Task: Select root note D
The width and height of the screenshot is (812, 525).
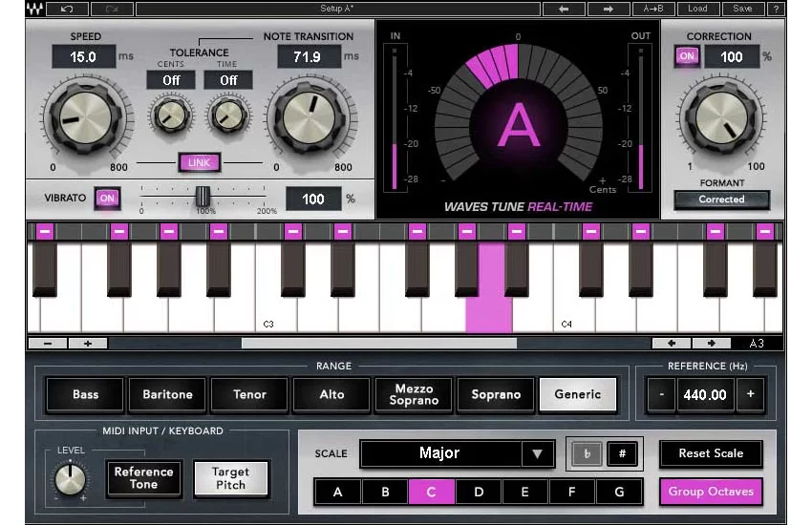Action: (x=479, y=492)
